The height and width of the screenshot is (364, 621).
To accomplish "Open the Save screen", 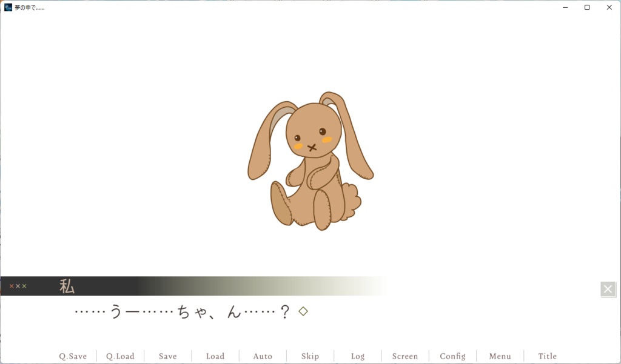I will coord(167,356).
